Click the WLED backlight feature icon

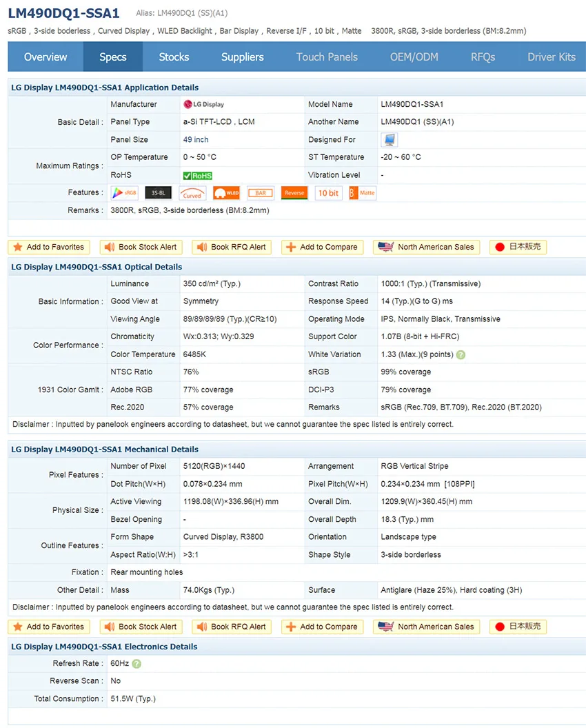click(227, 192)
